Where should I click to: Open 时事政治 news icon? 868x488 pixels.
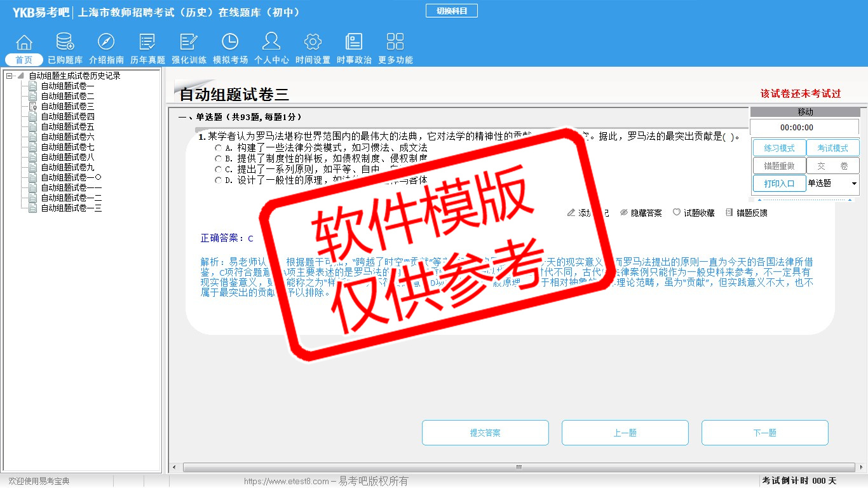pos(354,42)
